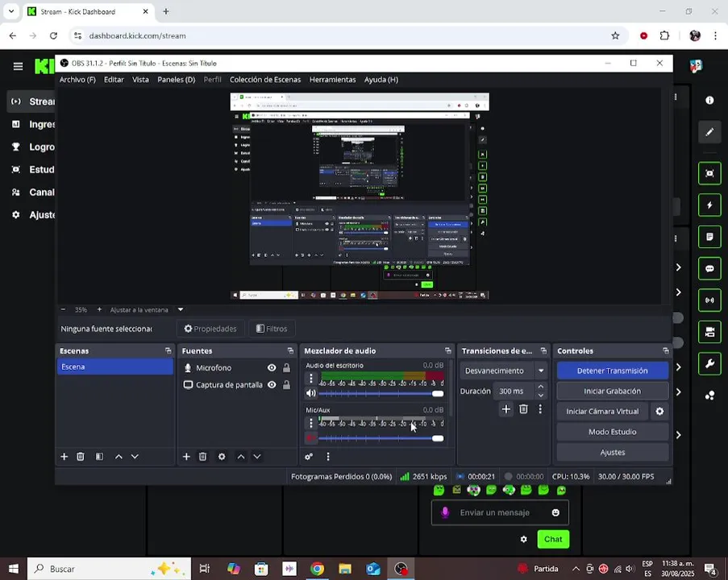728x580 pixels.
Task: Open Chrome from Windows taskbar
Action: tap(317, 569)
